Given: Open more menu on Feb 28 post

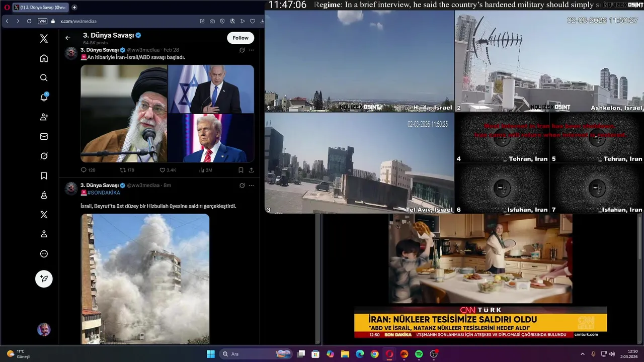Looking at the screenshot, I should [251, 50].
